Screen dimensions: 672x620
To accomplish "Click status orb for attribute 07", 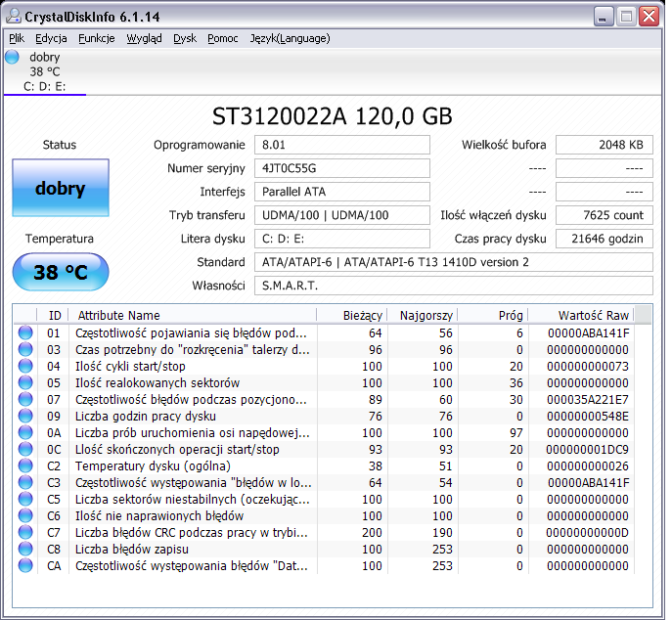I will click(x=25, y=399).
